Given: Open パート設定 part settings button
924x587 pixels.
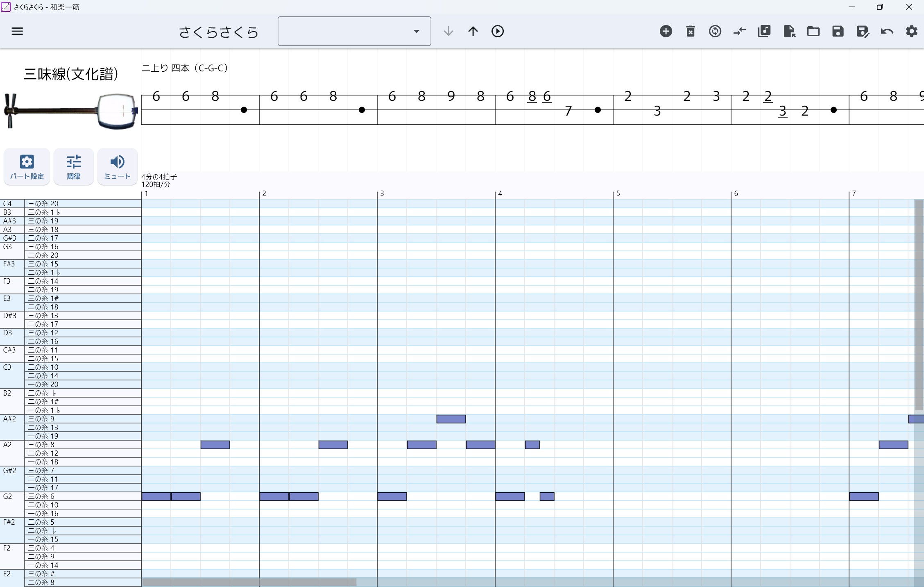Looking at the screenshot, I should point(27,167).
